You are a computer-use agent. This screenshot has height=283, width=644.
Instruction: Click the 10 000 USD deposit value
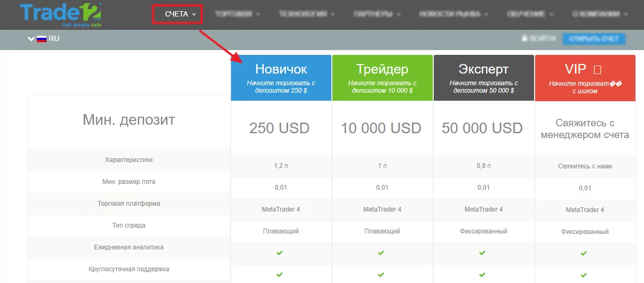tap(381, 128)
